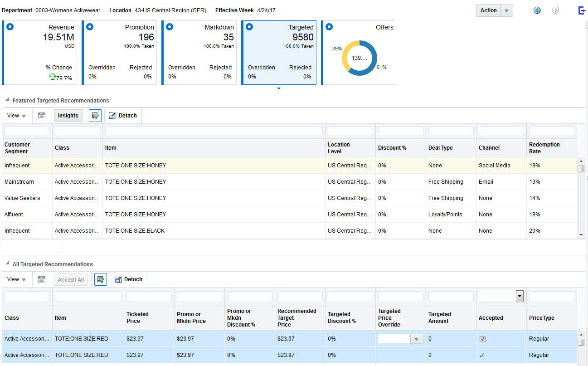This screenshot has width=588, height=366.
Task: Open the Accepted filter dropdown
Action: (520, 296)
